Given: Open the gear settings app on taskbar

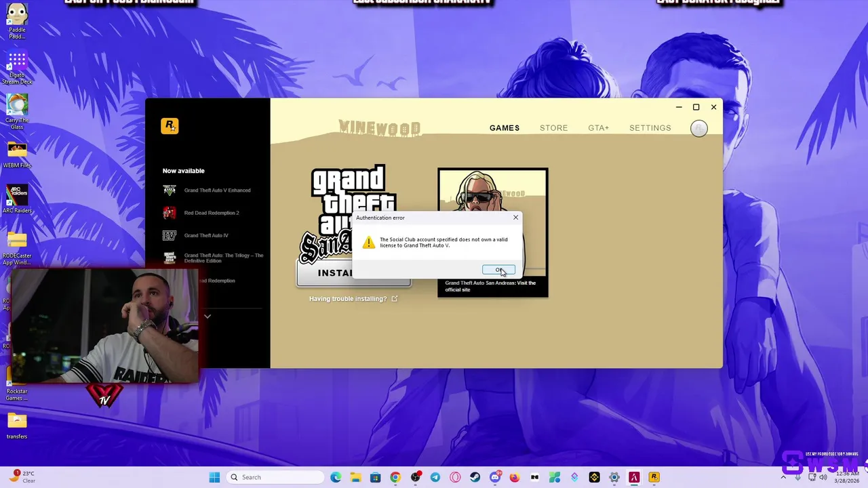Looking at the screenshot, I should point(614,477).
